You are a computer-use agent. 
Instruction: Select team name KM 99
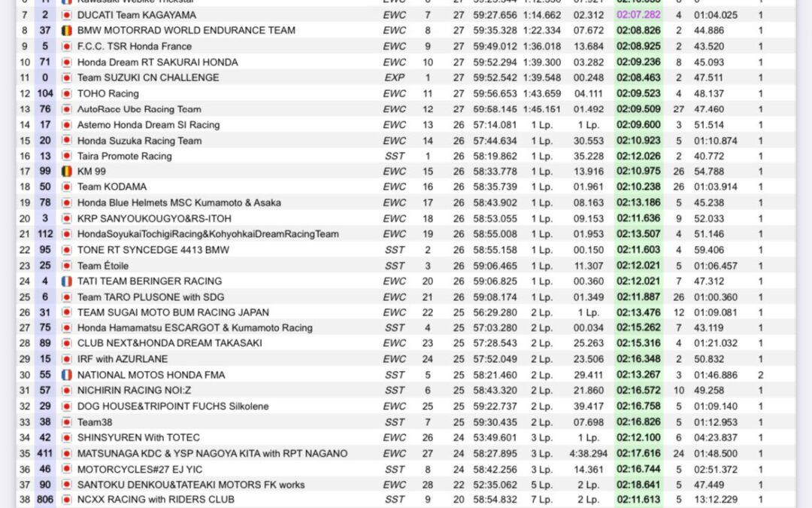click(x=92, y=172)
